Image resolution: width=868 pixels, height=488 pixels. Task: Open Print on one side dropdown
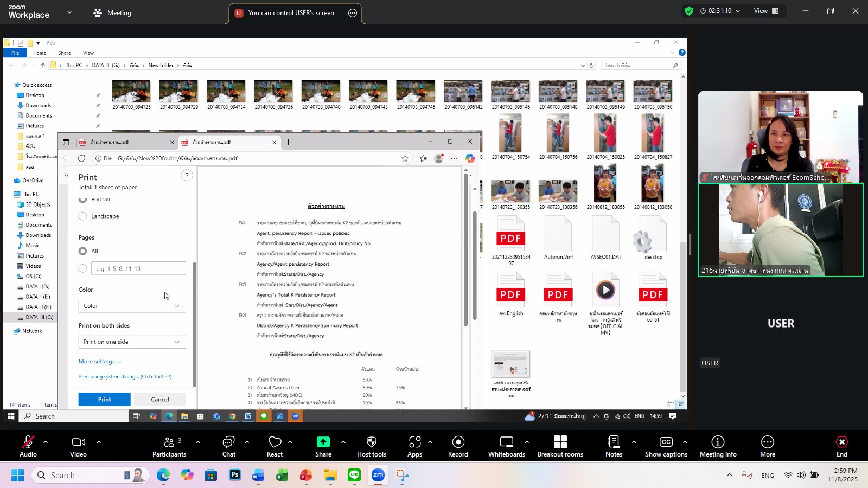[x=132, y=342]
